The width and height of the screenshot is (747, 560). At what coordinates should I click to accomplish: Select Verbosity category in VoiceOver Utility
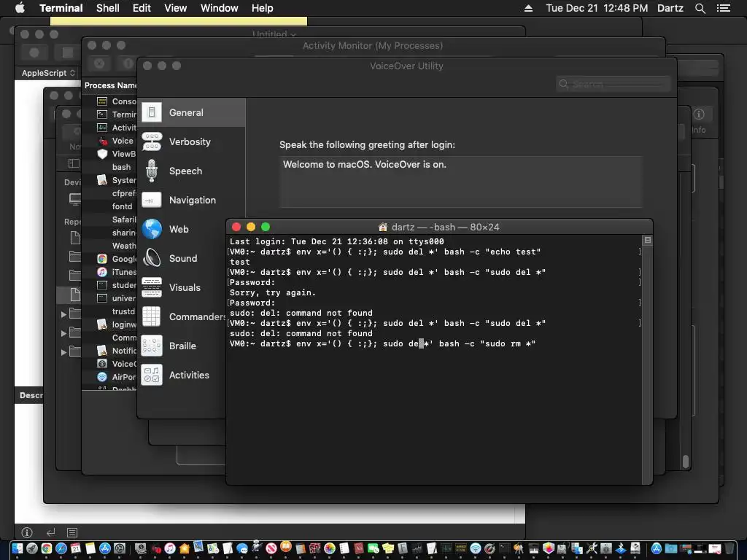[191, 141]
